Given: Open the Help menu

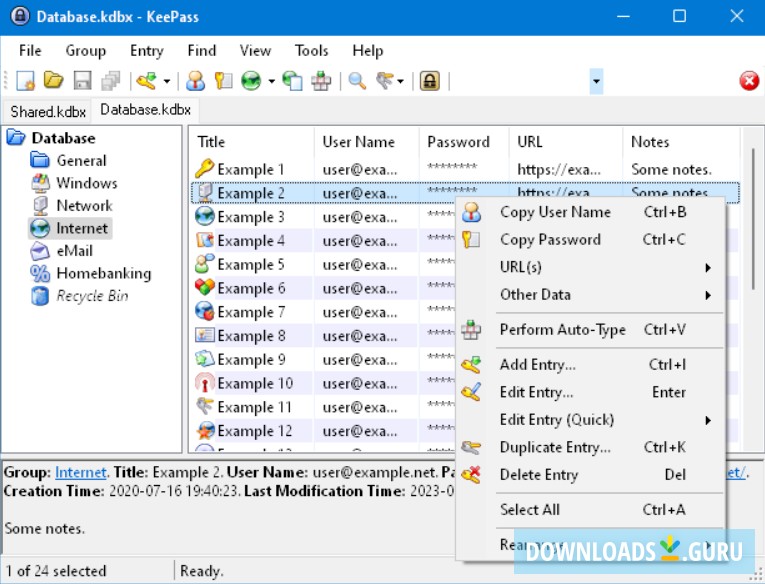Looking at the screenshot, I should 367,51.
